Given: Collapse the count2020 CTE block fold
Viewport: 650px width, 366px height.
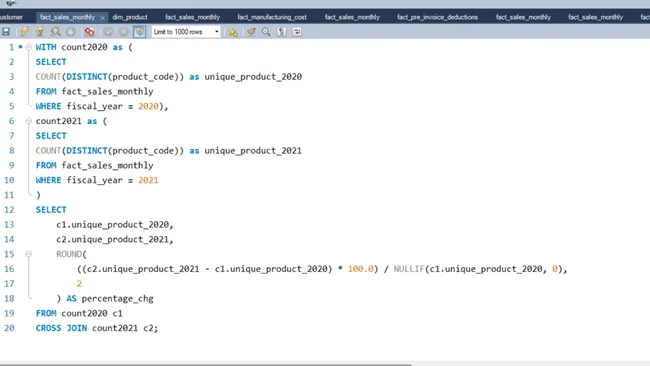Looking at the screenshot, I should 28,47.
